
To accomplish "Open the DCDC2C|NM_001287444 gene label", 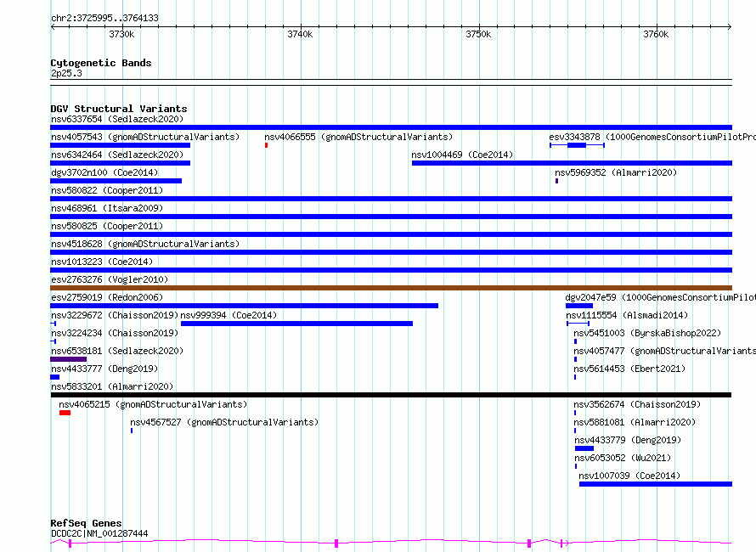I will coord(99,533).
